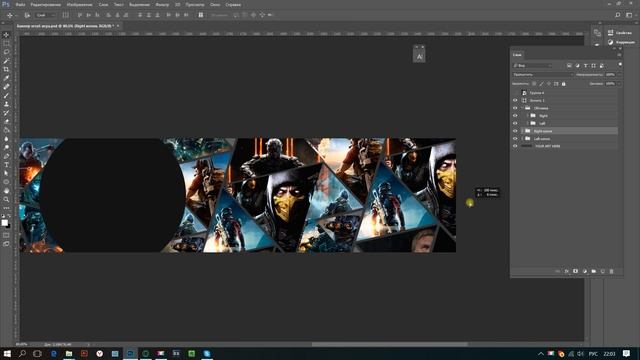This screenshot has width=640, height=360.
Task: Select the Crop tool
Action: [x=6, y=69]
